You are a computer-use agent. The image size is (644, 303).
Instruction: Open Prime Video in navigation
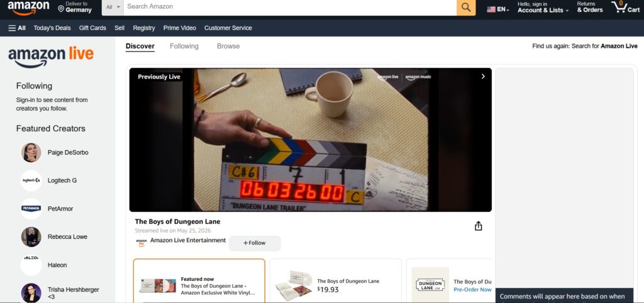(x=179, y=28)
